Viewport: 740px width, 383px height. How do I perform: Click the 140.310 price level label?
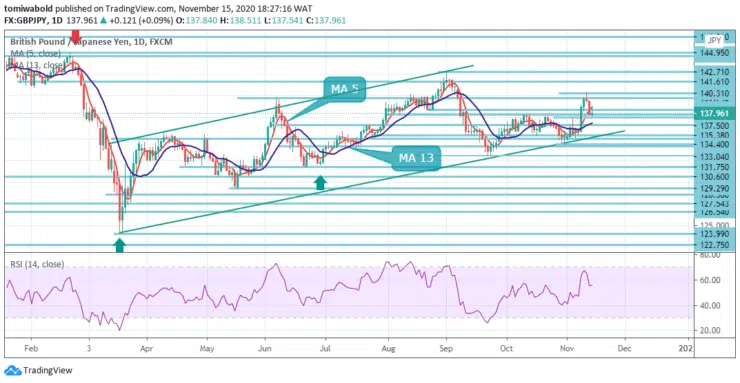(715, 93)
